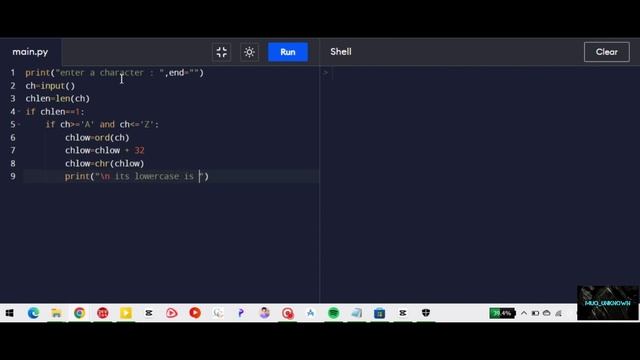Viewport: 640px width, 360px height.
Task: Open the yellow play-arrow app in taskbar
Action: [126, 313]
